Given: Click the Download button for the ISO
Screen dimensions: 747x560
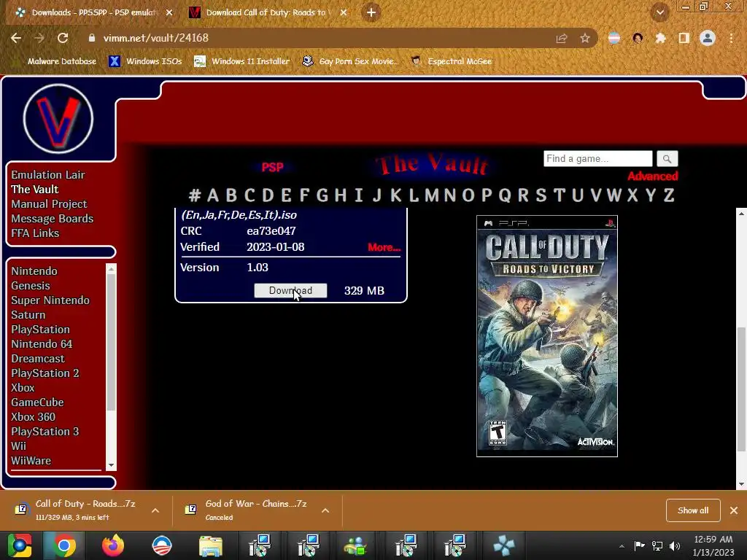Looking at the screenshot, I should click(290, 290).
